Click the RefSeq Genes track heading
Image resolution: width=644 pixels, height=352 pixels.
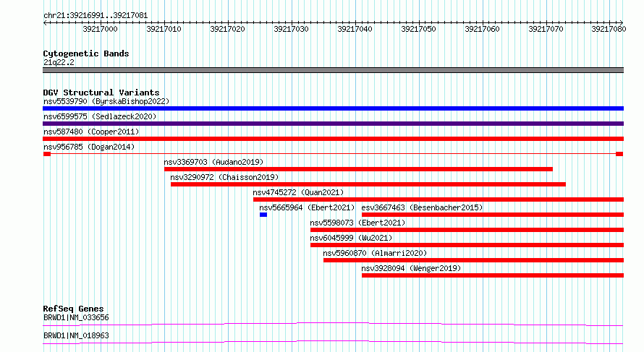tap(73, 309)
